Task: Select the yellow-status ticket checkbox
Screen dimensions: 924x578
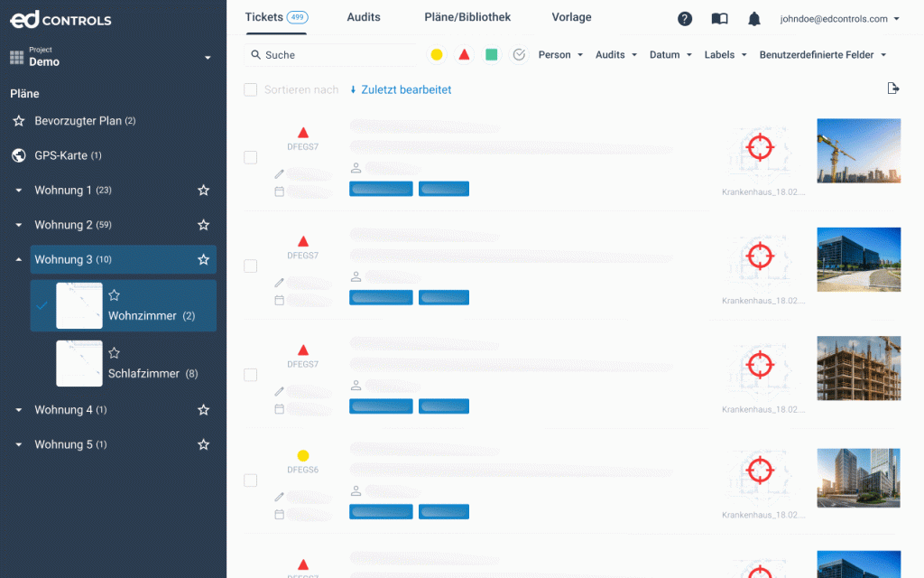Action: pyautogui.click(x=251, y=480)
